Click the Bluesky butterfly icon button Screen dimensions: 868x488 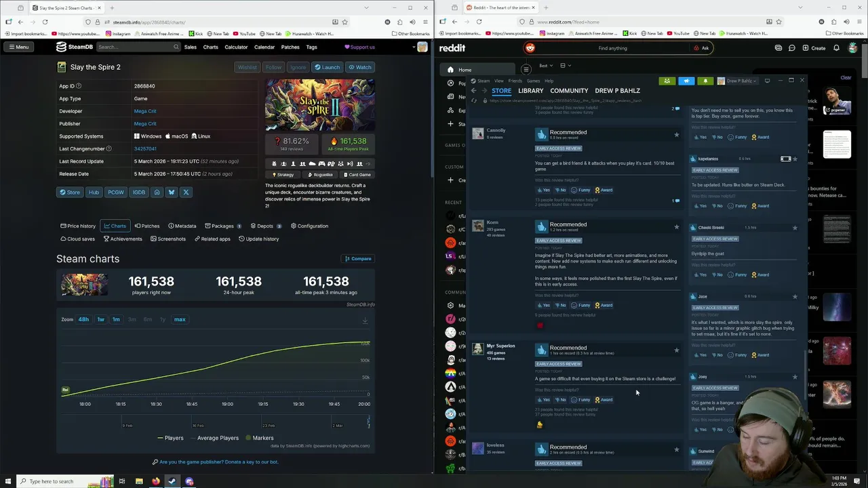(172, 192)
